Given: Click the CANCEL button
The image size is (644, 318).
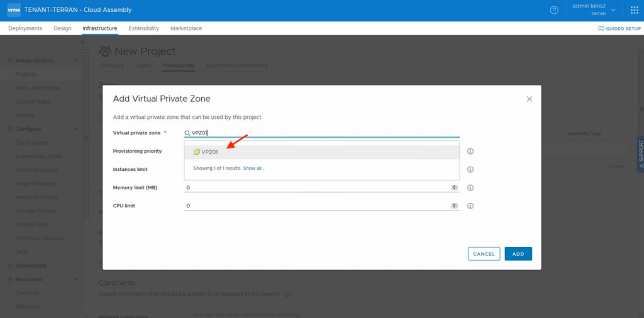Looking at the screenshot, I should (x=484, y=254).
